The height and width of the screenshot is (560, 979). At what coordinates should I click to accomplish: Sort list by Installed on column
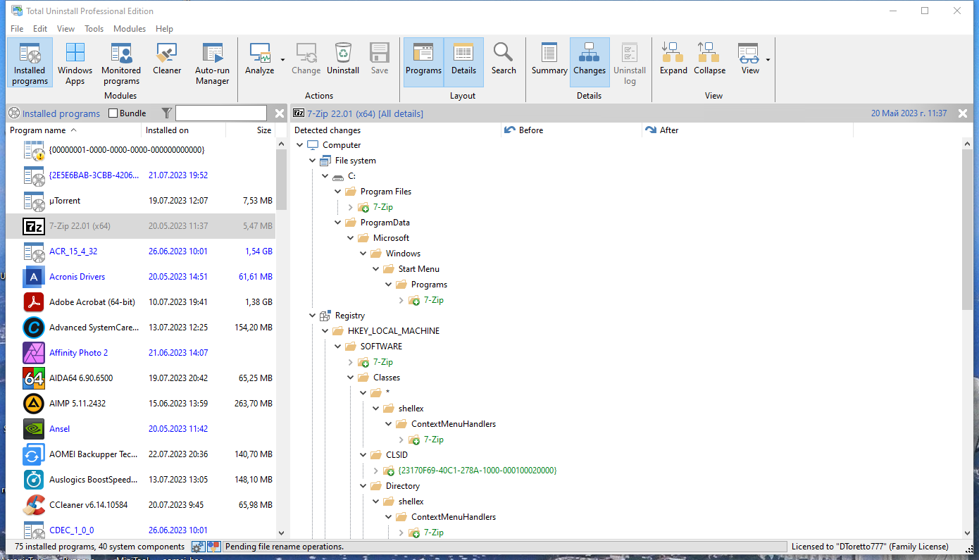[x=167, y=130]
